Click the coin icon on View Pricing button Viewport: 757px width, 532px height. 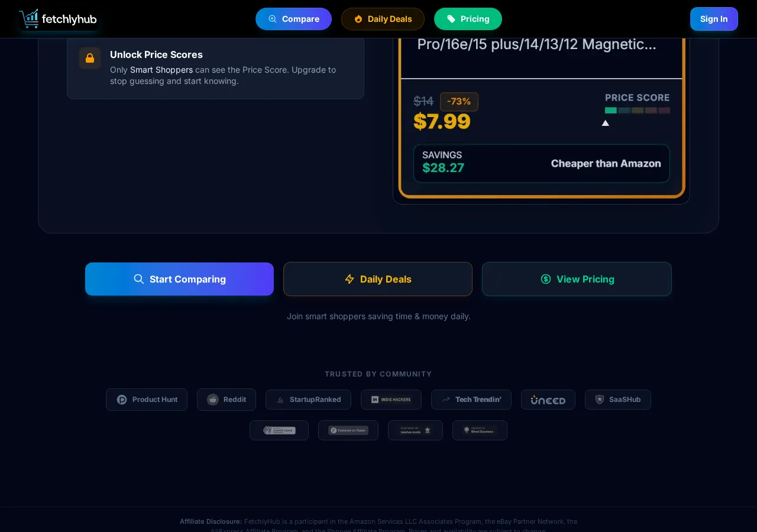[x=546, y=279]
